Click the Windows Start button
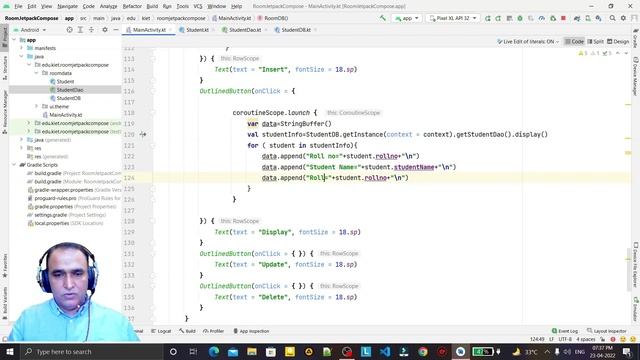 click(x=9, y=351)
